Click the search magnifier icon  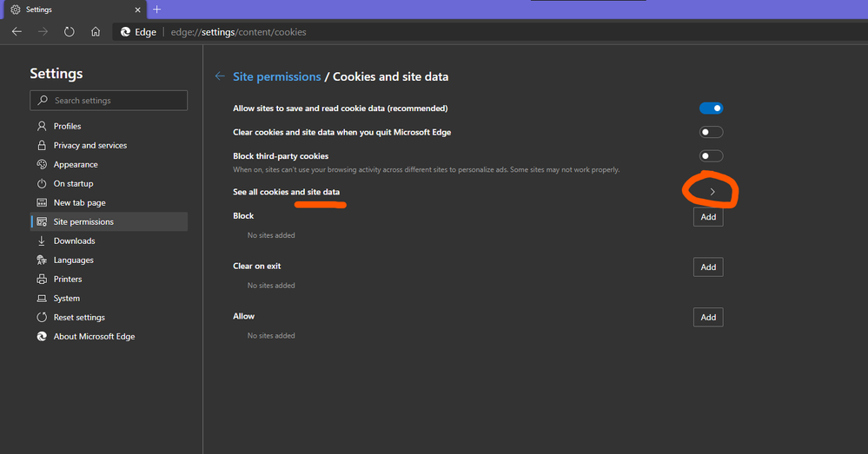[x=43, y=100]
